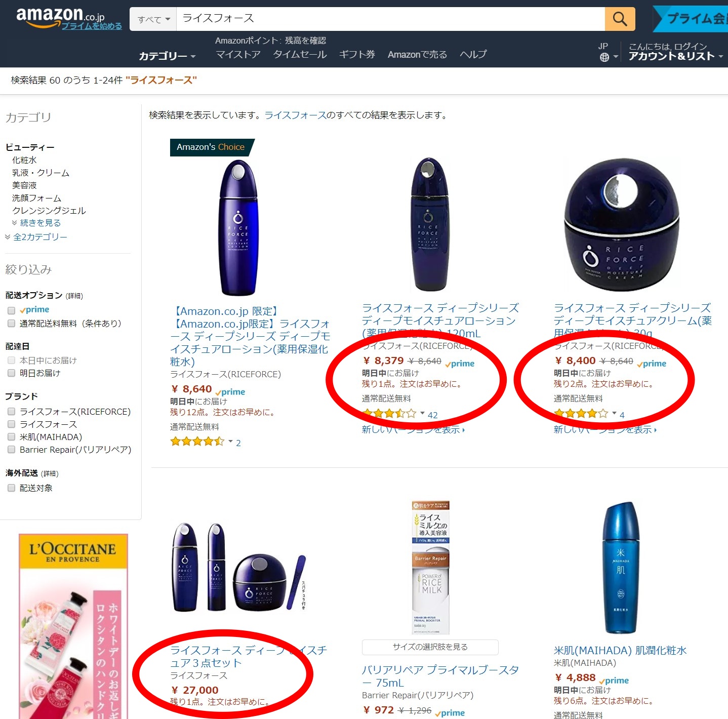Open 米肌(MAIHADA) 肌潤化粧水 product link
This screenshot has width=728, height=719.
tap(620, 650)
